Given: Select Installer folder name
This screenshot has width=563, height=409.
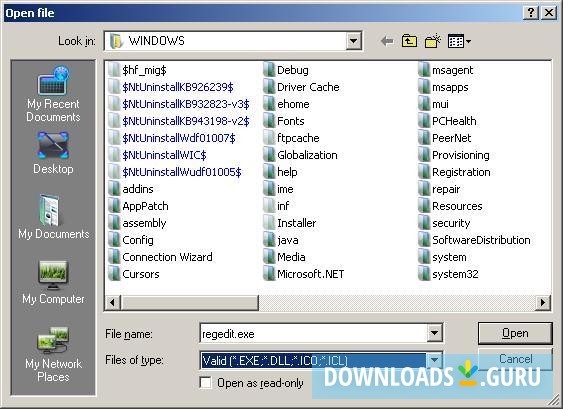Looking at the screenshot, I should (x=297, y=223).
